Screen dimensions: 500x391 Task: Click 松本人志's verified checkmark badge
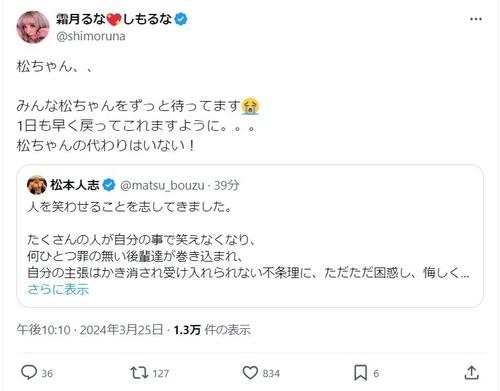(109, 185)
